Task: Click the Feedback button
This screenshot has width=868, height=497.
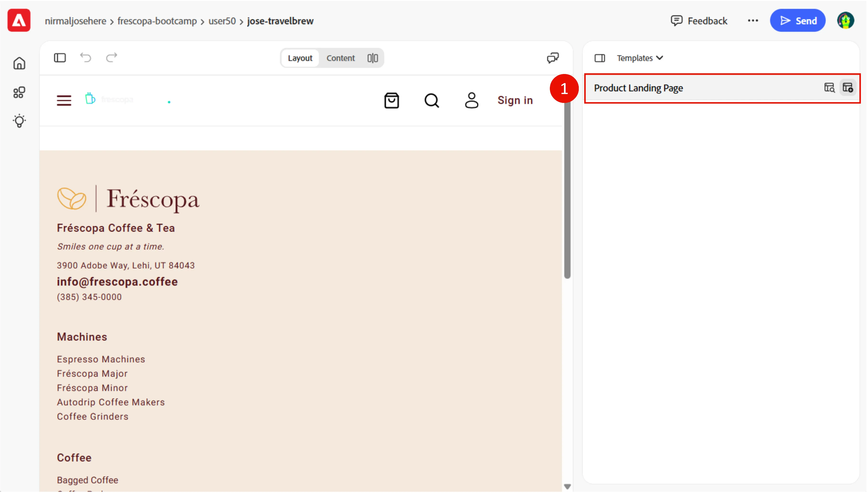Action: 699,21
